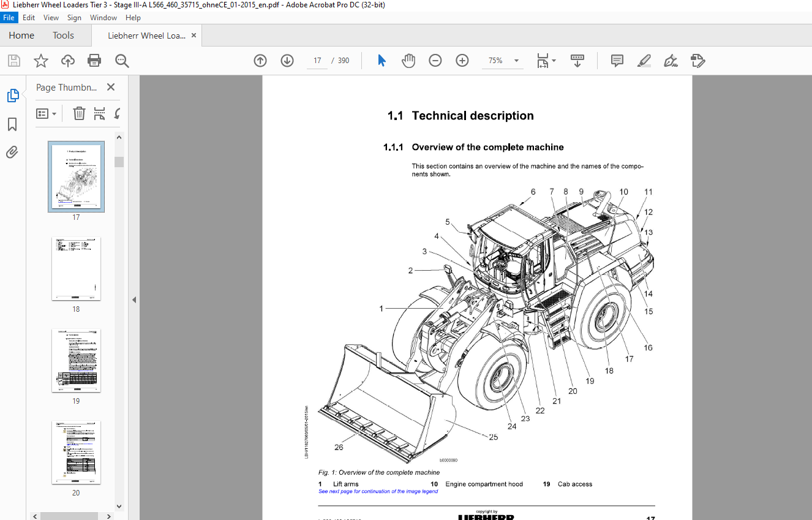Follow the 'See next page' legend link

(378, 491)
